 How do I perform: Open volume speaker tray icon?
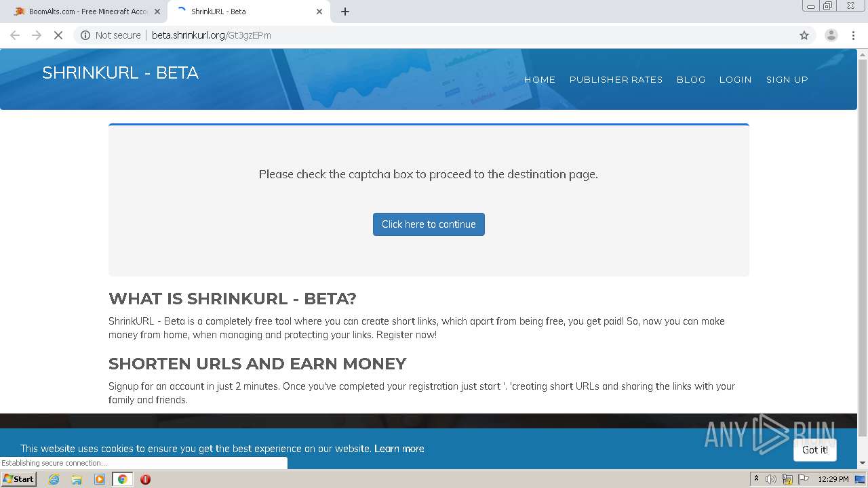(771, 479)
